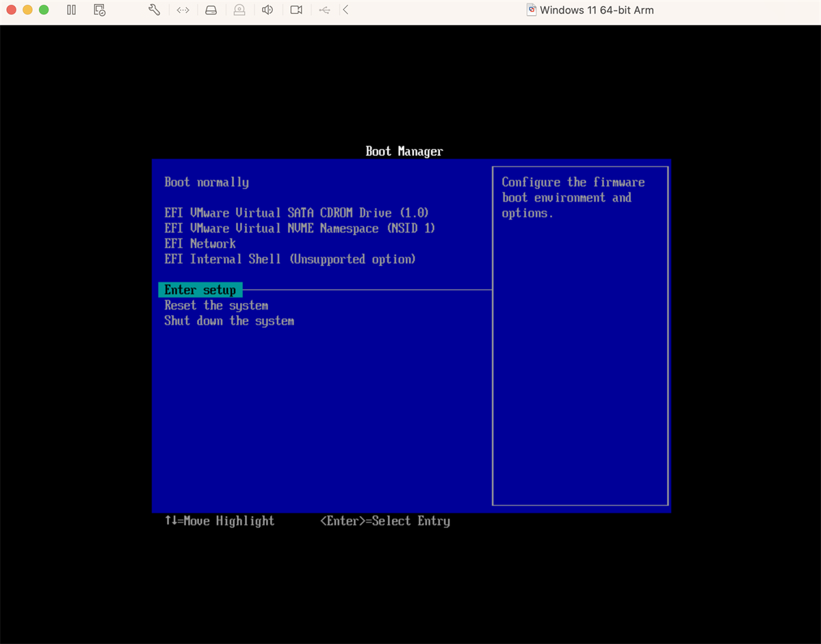Minimize the window with yellow button
Screen dimensions: 821x644
click(27, 10)
